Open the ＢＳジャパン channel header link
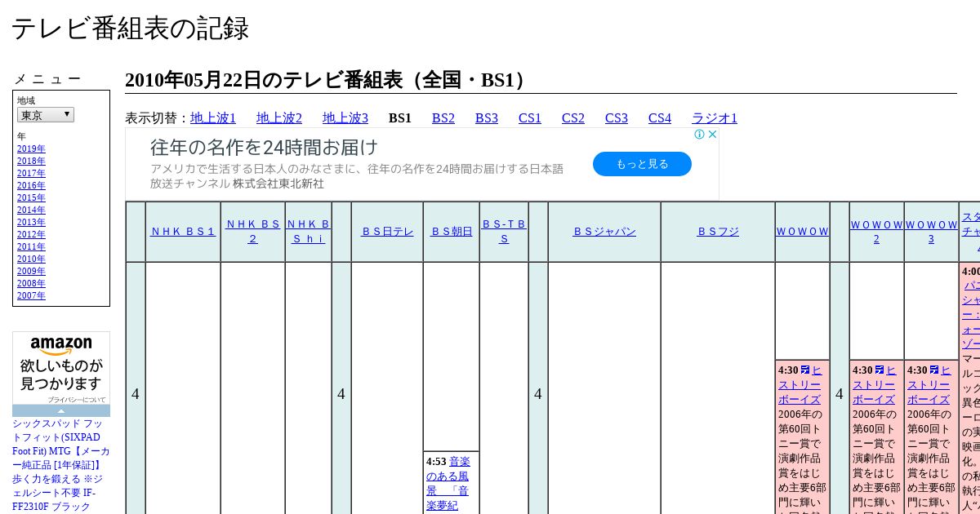 pos(604,232)
